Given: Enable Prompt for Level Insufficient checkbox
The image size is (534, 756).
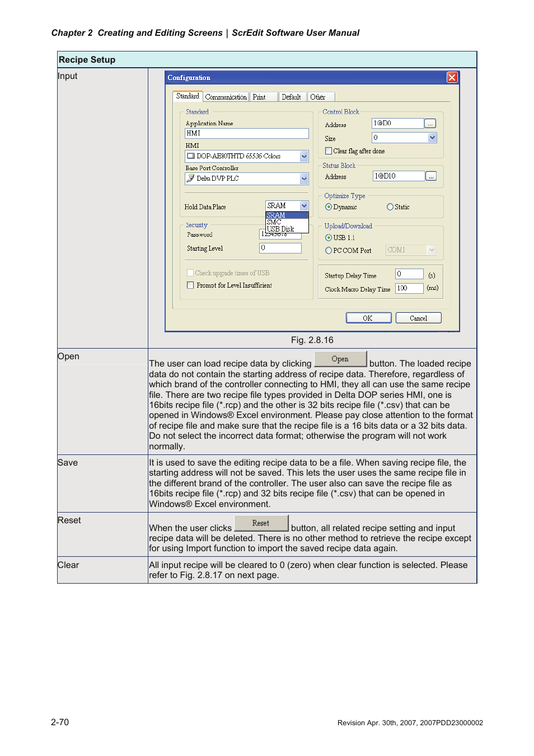Looking at the screenshot, I should tap(190, 285).
